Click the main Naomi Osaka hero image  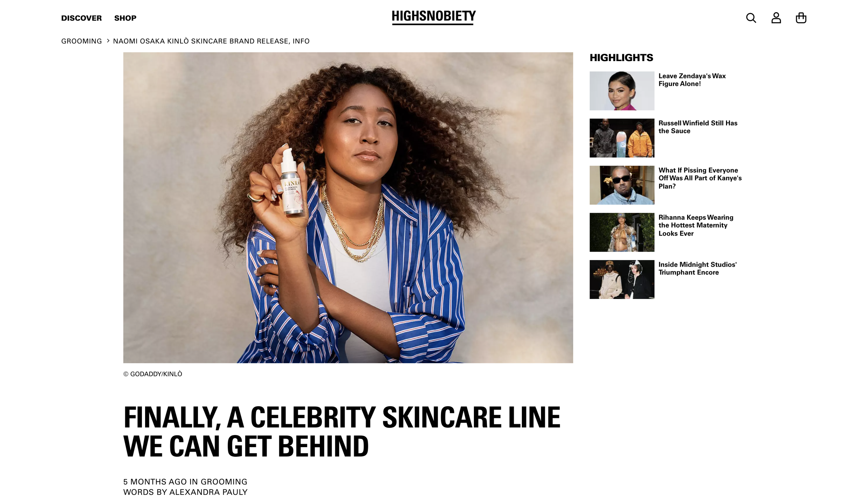pos(348,208)
